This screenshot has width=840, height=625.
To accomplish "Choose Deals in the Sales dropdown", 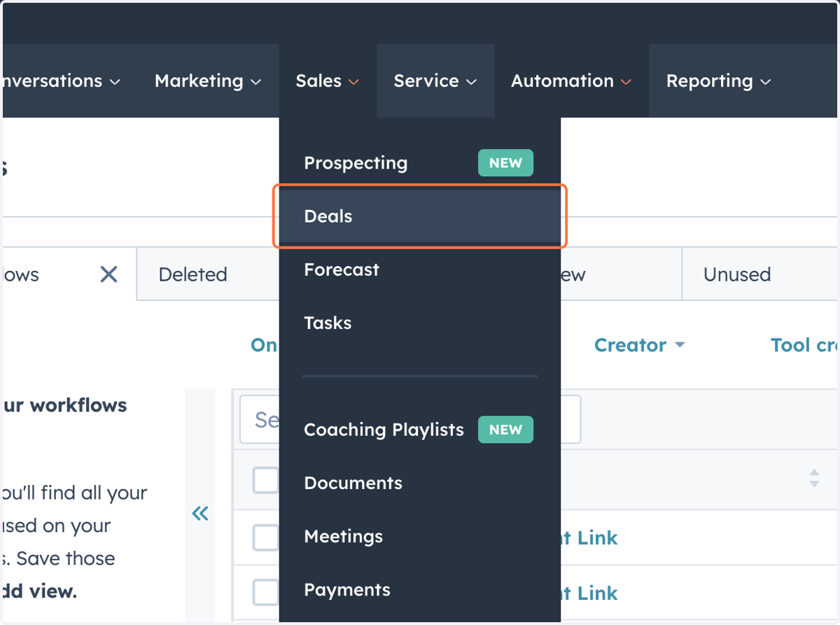I will click(x=420, y=216).
